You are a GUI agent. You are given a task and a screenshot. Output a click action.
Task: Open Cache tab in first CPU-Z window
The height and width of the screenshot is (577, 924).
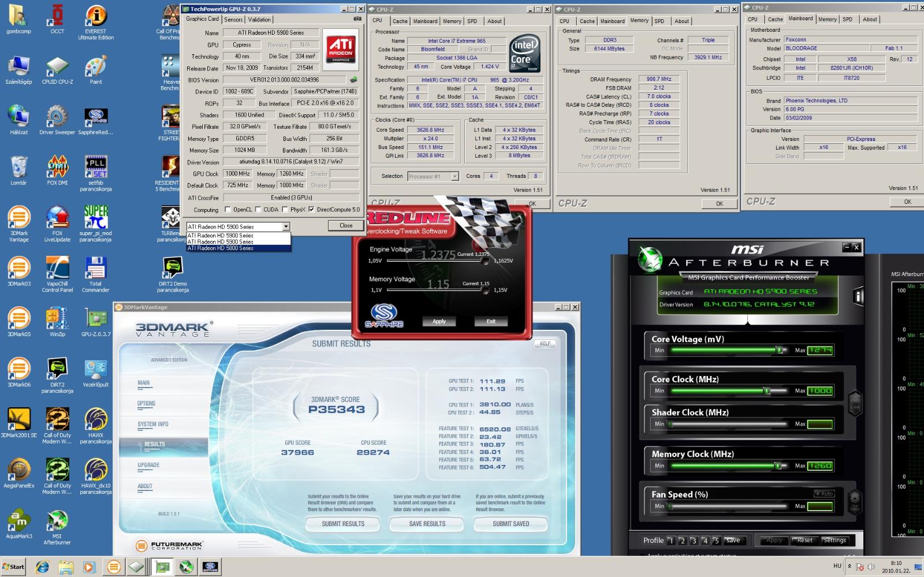coord(400,21)
